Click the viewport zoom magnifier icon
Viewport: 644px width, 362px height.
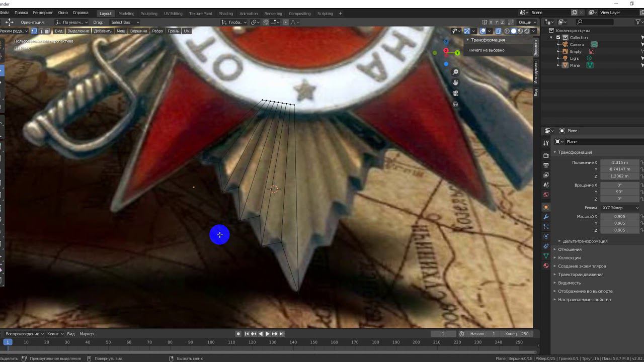455,72
